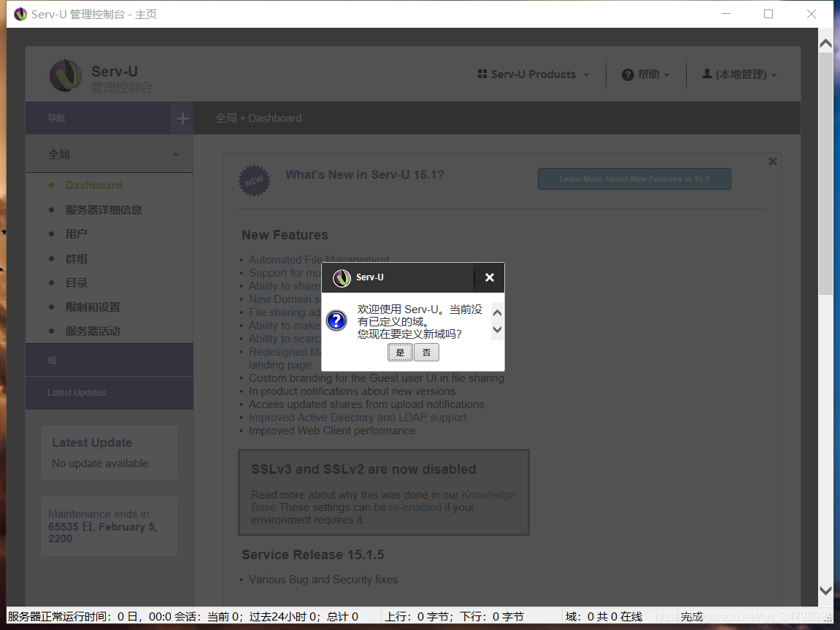Click the page scrollbar down arrow

click(x=825, y=591)
